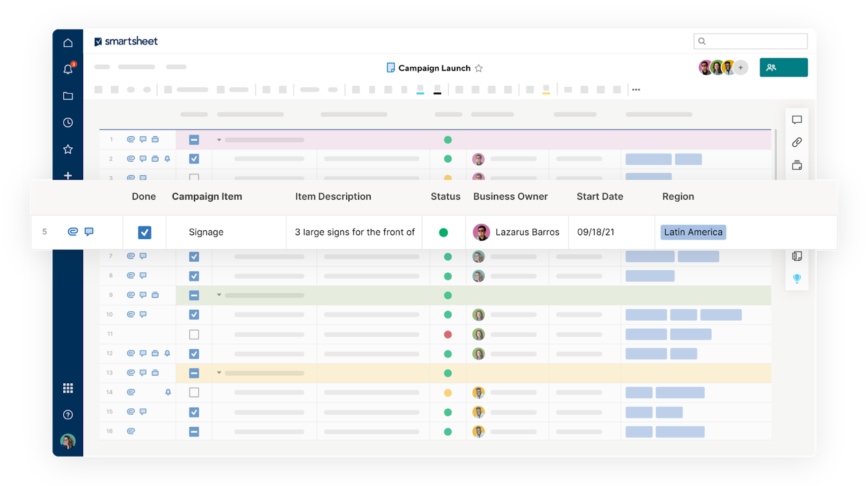Open Conversations panel in right rail
This screenshot has width=868, height=486.
797,120
